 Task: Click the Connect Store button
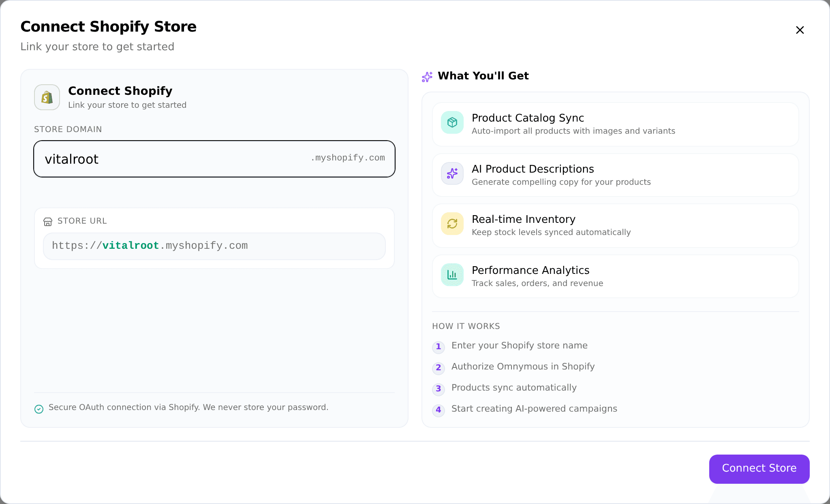(759, 469)
